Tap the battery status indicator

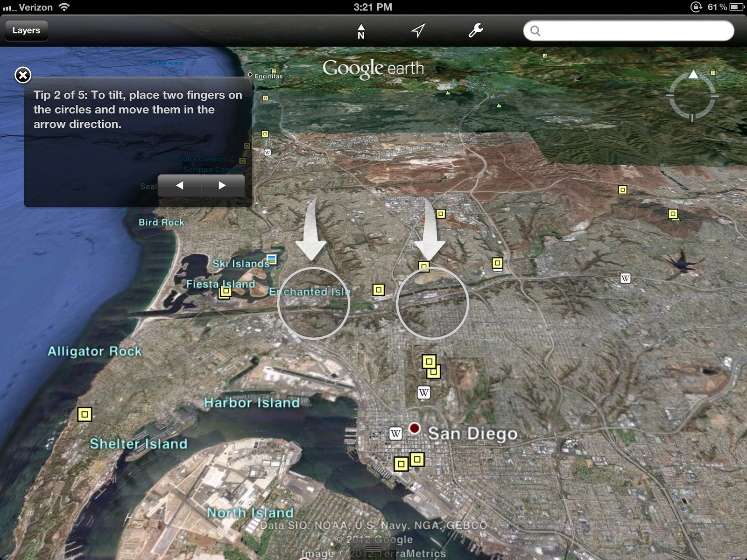[x=737, y=7]
